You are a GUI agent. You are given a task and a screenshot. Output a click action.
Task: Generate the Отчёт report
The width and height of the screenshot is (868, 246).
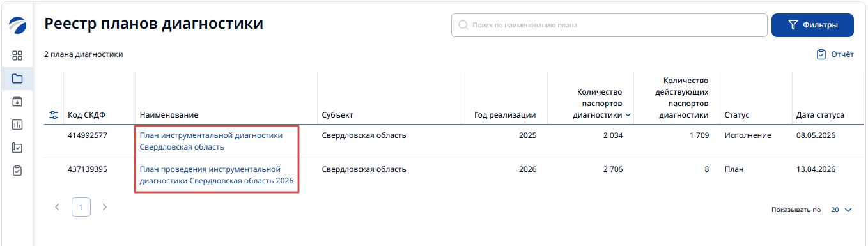coord(835,54)
